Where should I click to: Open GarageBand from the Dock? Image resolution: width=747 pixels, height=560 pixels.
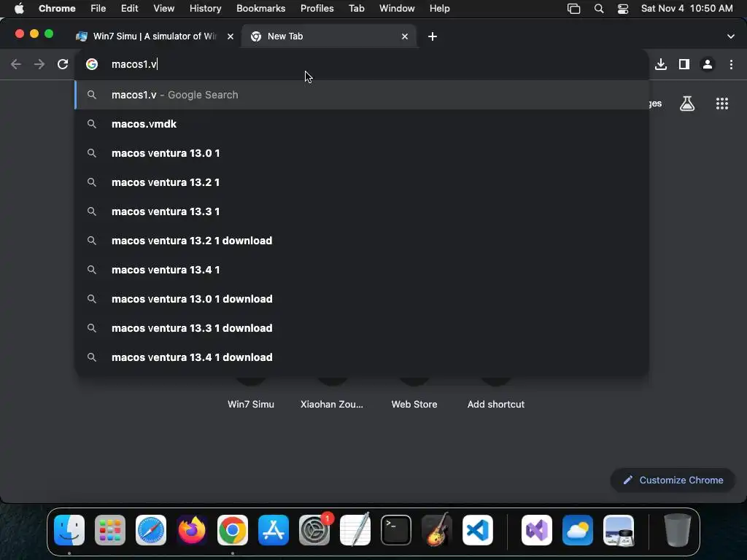[437, 530]
